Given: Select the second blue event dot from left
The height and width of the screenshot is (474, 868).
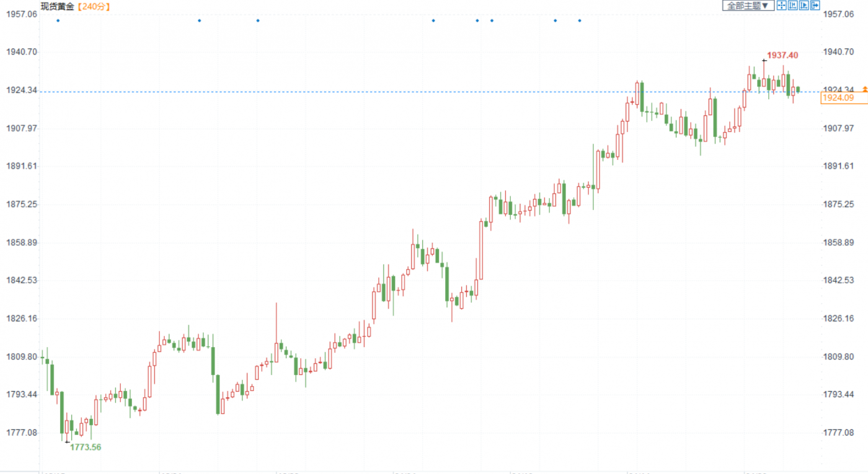Looking at the screenshot, I should click(199, 20).
